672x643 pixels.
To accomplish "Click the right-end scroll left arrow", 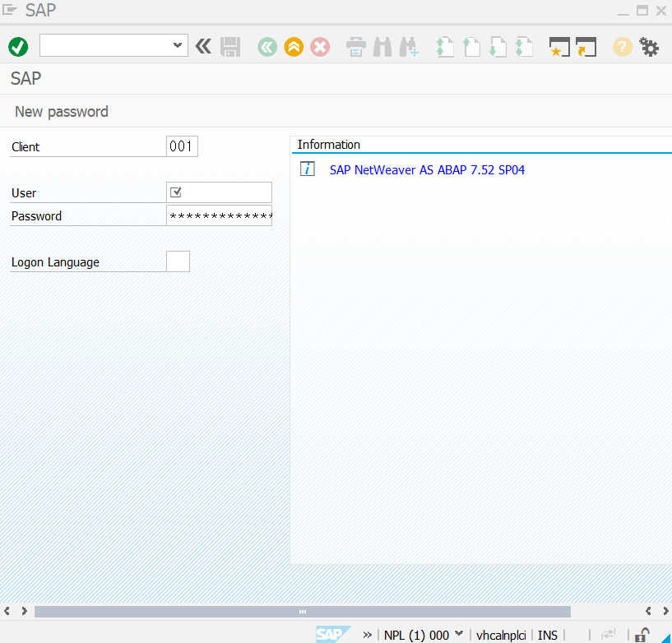I will pyautogui.click(x=648, y=611).
